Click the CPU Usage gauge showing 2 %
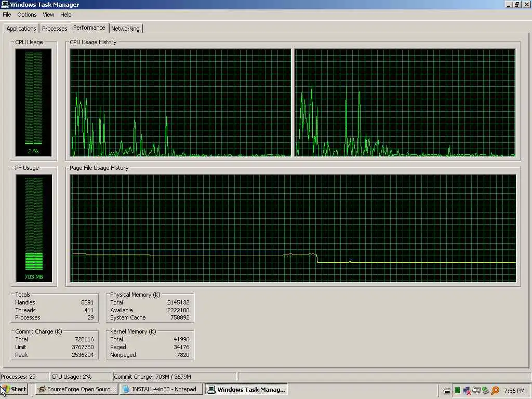 click(x=33, y=102)
